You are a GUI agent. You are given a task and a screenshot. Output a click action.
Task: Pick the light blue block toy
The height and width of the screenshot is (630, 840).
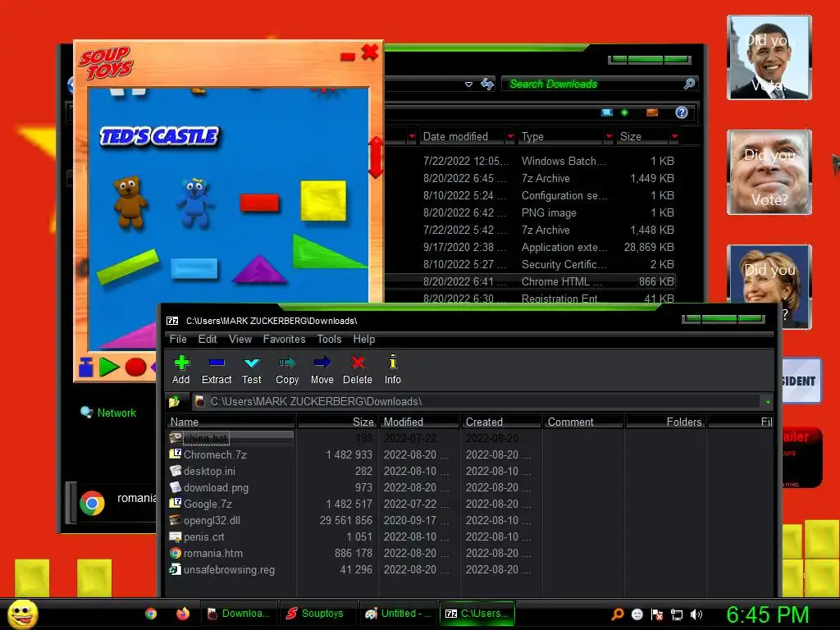pyautogui.click(x=194, y=268)
